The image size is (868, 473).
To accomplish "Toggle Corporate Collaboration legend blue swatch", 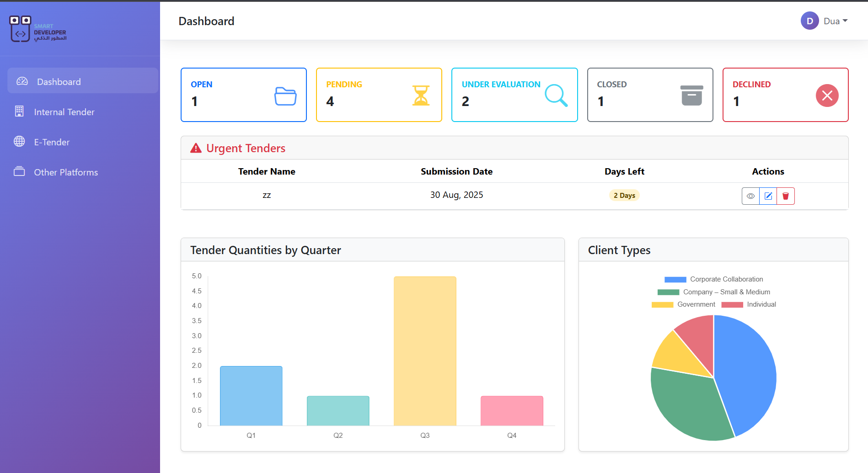I will (675, 279).
